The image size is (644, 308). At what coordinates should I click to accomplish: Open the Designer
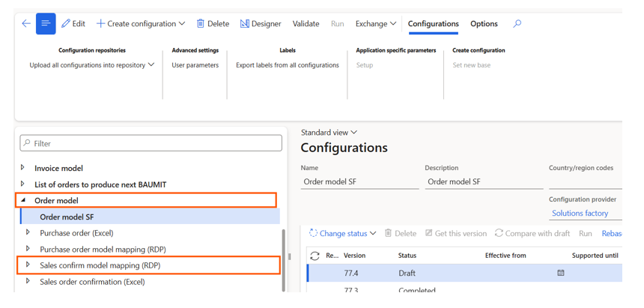pyautogui.click(x=261, y=24)
